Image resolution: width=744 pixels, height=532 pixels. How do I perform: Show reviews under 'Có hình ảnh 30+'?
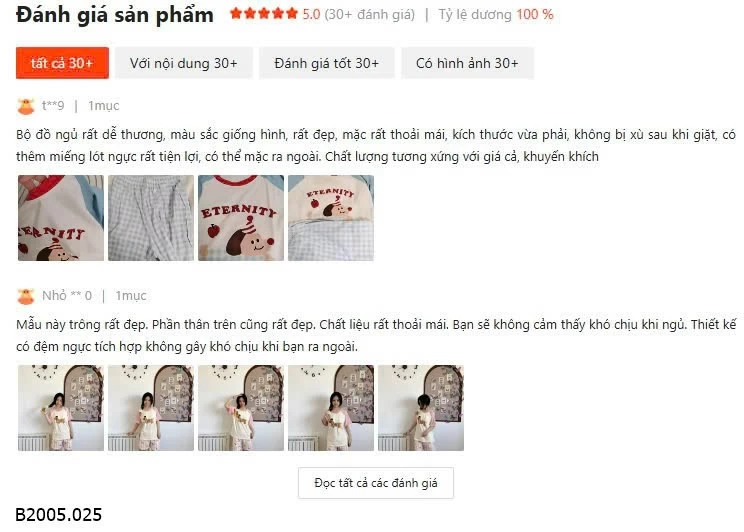[467, 63]
